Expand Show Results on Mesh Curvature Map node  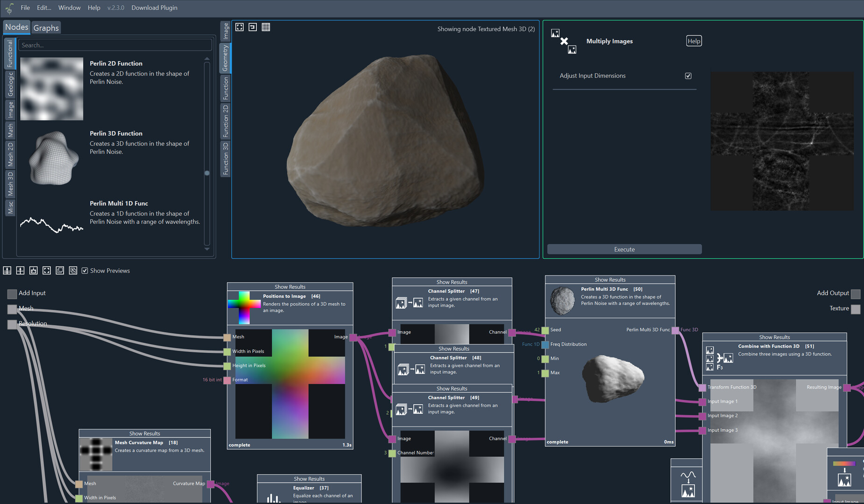pyautogui.click(x=144, y=433)
